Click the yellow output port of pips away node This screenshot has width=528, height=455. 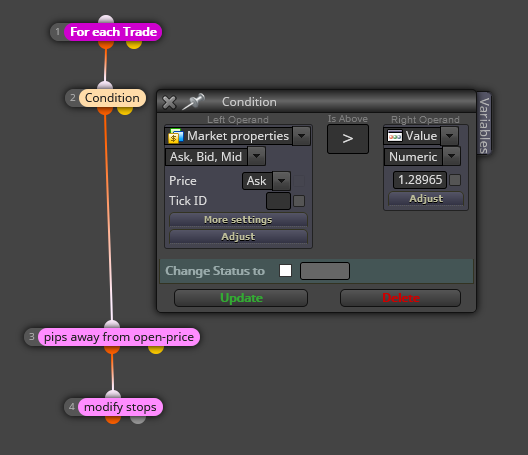click(x=156, y=350)
